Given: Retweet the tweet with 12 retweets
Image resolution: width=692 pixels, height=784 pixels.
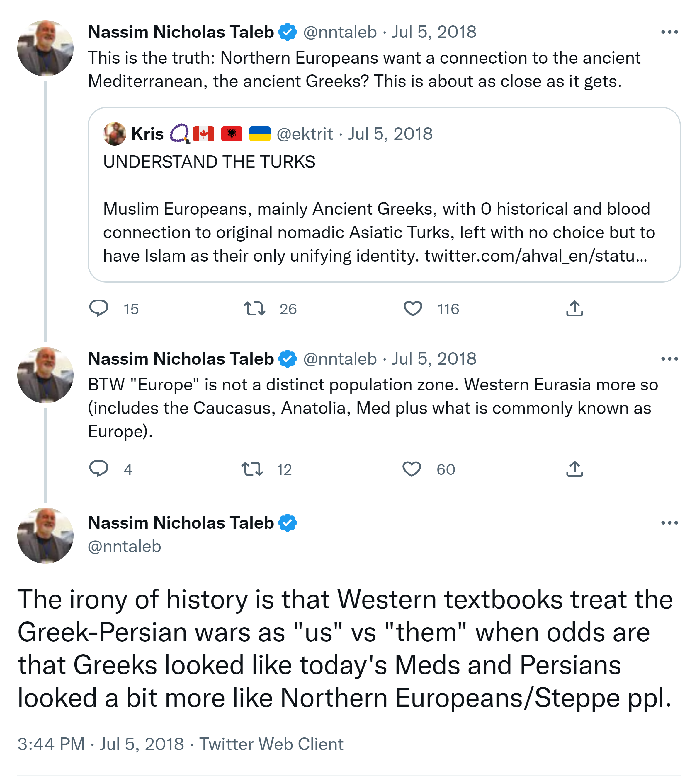Looking at the screenshot, I should pos(252,469).
